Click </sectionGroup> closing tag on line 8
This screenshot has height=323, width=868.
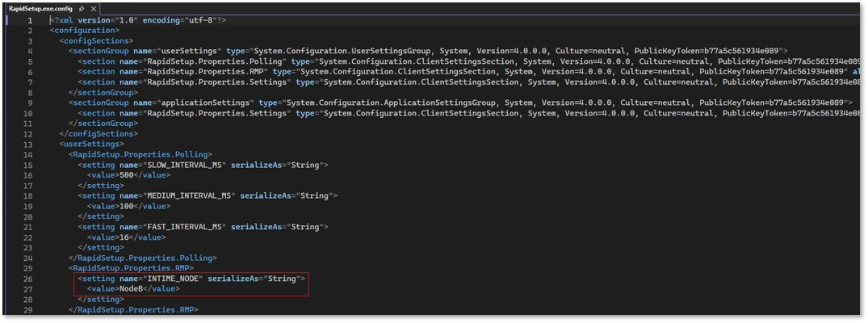click(103, 92)
